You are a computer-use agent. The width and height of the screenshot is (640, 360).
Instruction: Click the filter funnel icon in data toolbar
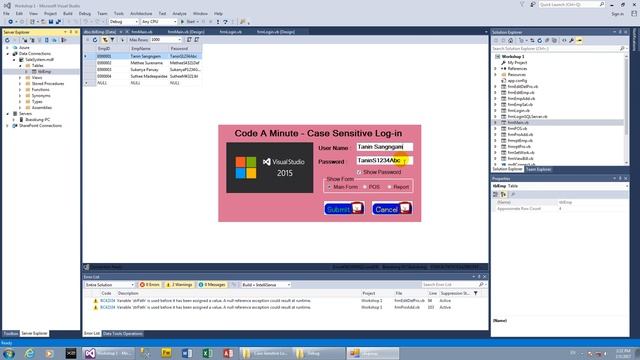coord(112,40)
